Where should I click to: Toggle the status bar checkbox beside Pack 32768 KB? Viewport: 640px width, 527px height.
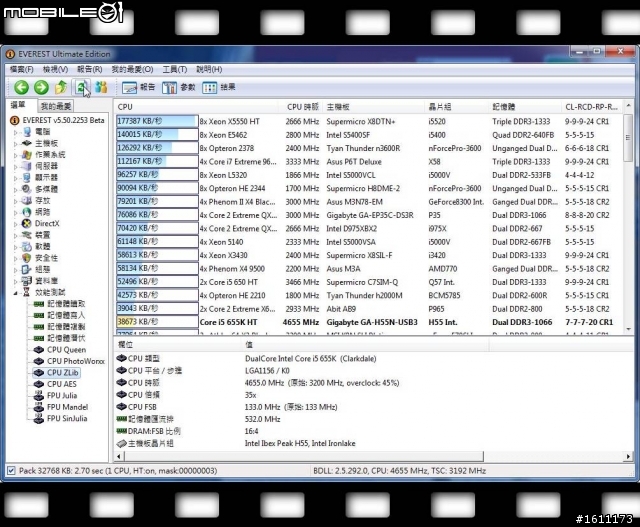pyautogui.click(x=11, y=470)
